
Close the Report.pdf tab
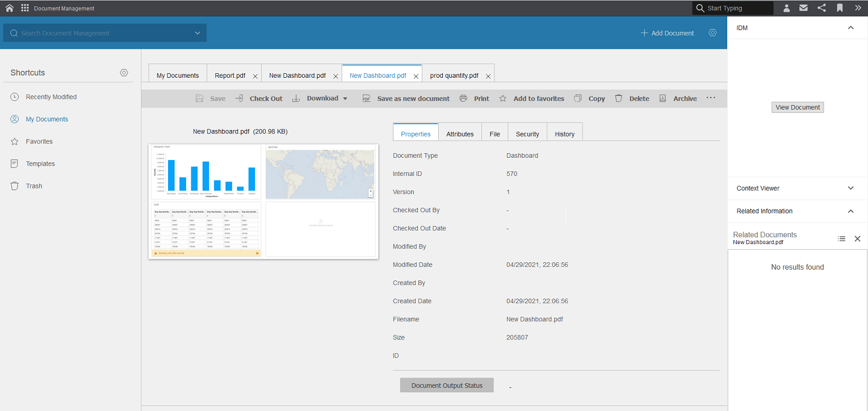click(255, 76)
